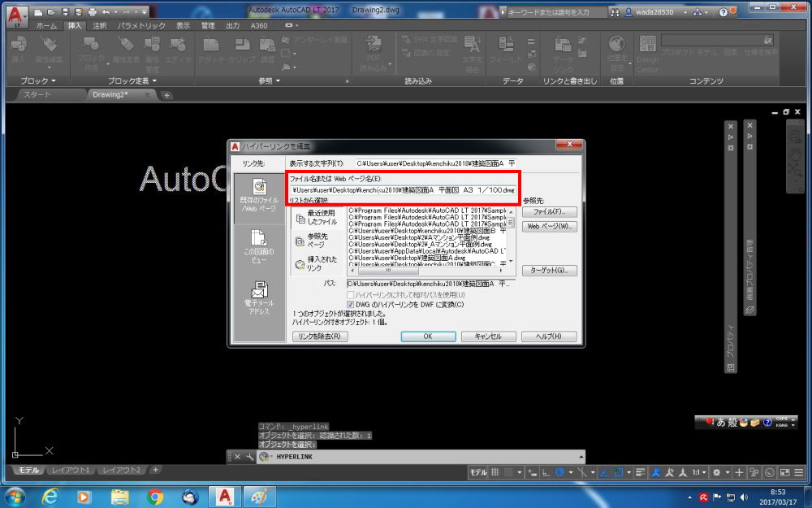The height and width of the screenshot is (508, 812).
Task: Show the 挿入されたリンク list
Action: pos(317,263)
